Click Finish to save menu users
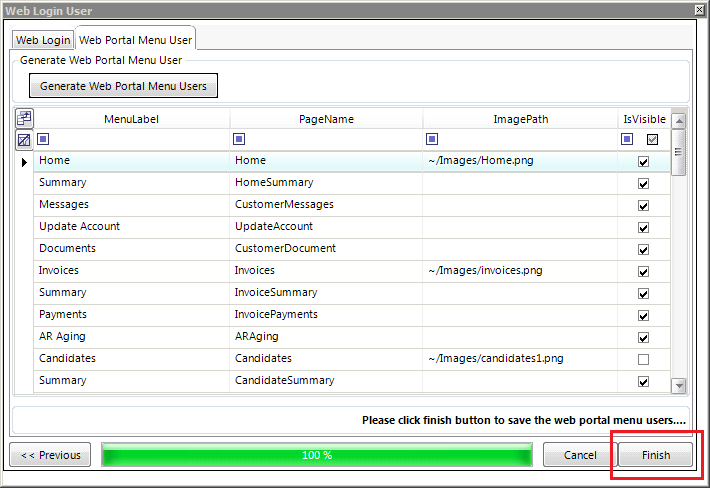Viewport: 710px width, 488px height. pyautogui.click(x=656, y=455)
